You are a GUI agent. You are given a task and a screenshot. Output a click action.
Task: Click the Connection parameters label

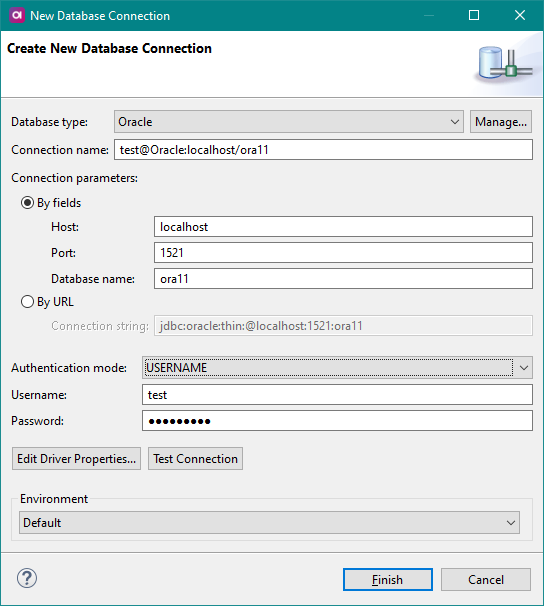(75, 178)
